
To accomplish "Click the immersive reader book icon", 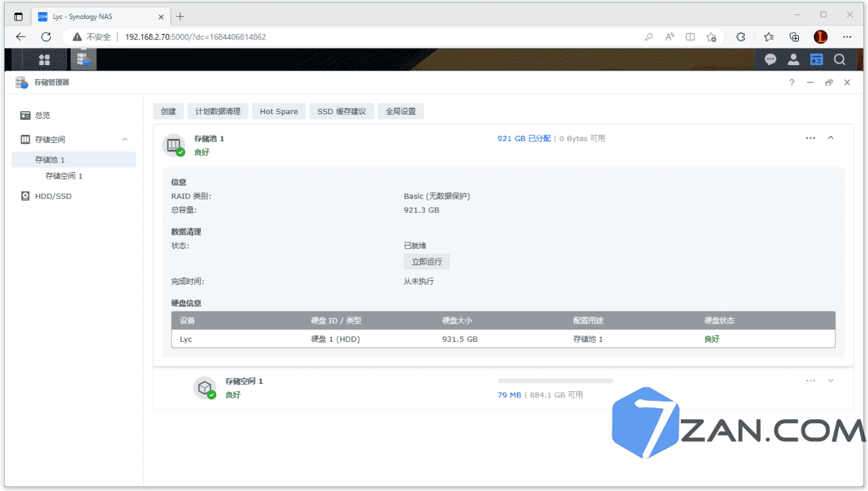I will 690,37.
